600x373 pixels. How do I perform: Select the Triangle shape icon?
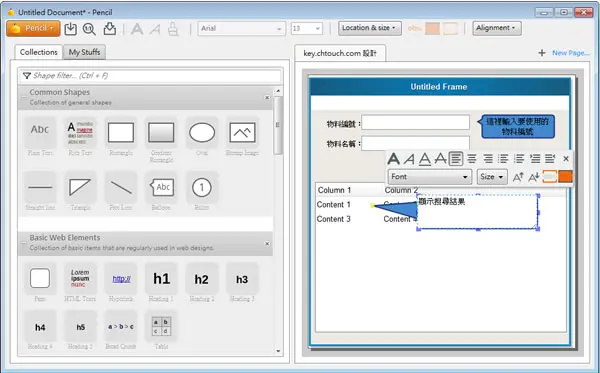(x=80, y=187)
